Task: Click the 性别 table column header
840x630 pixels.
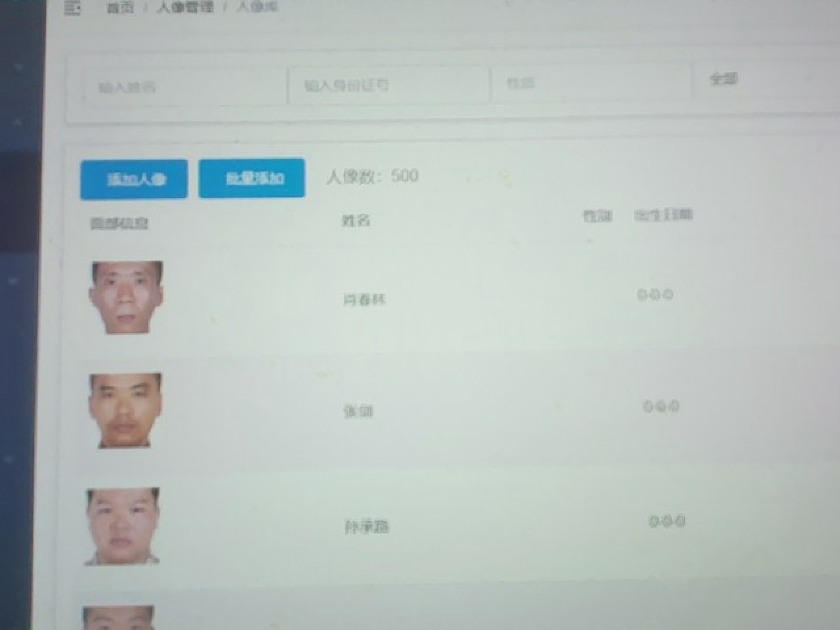Action: point(597,216)
